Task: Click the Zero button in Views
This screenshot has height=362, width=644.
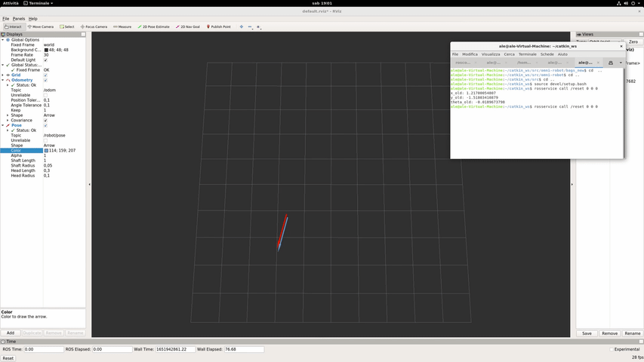Action: [633, 42]
